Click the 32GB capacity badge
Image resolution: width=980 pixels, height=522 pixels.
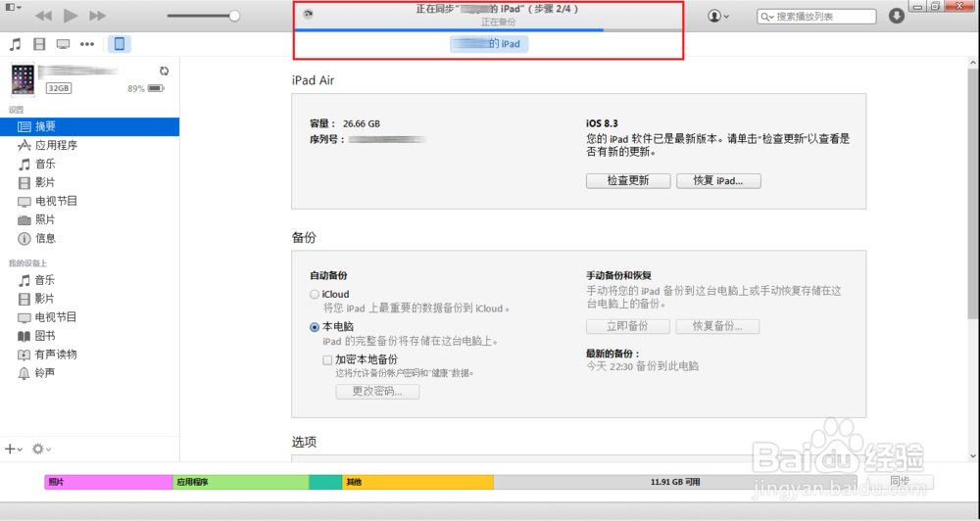pyautogui.click(x=58, y=89)
